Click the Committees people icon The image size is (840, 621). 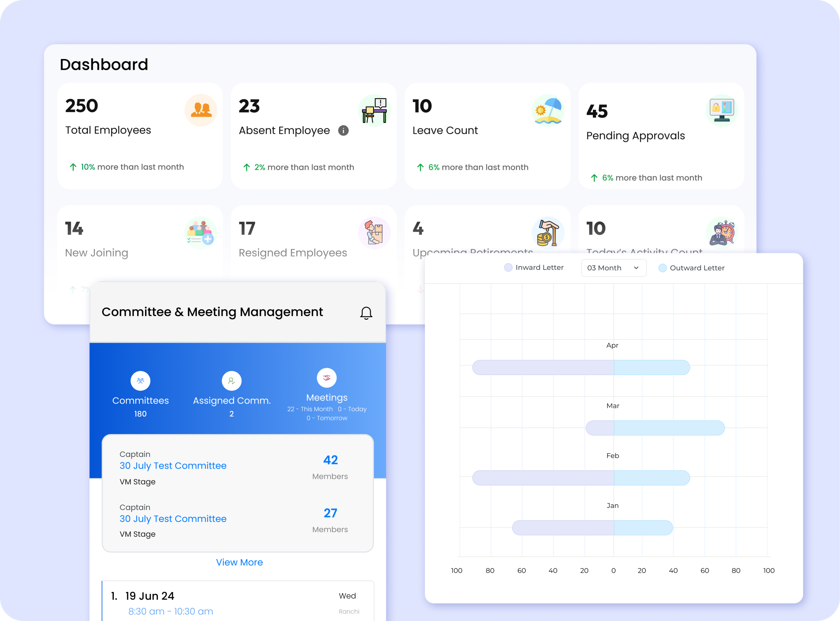[x=140, y=381]
